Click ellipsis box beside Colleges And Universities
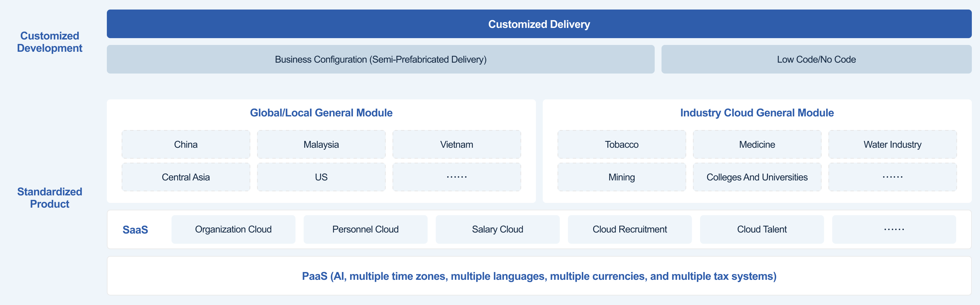The width and height of the screenshot is (980, 305). click(x=893, y=177)
